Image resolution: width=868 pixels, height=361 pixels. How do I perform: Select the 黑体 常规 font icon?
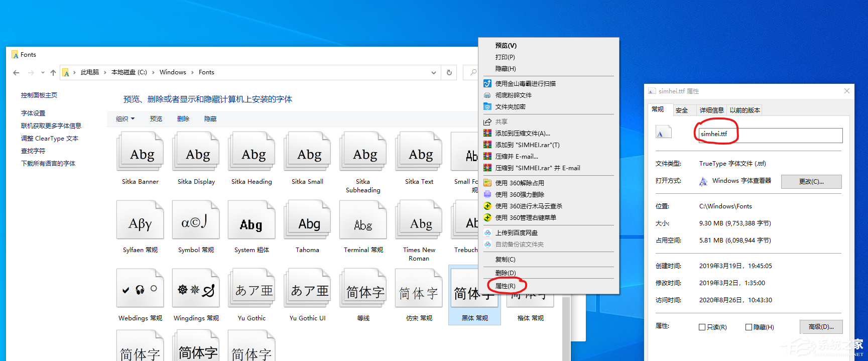coord(474,295)
